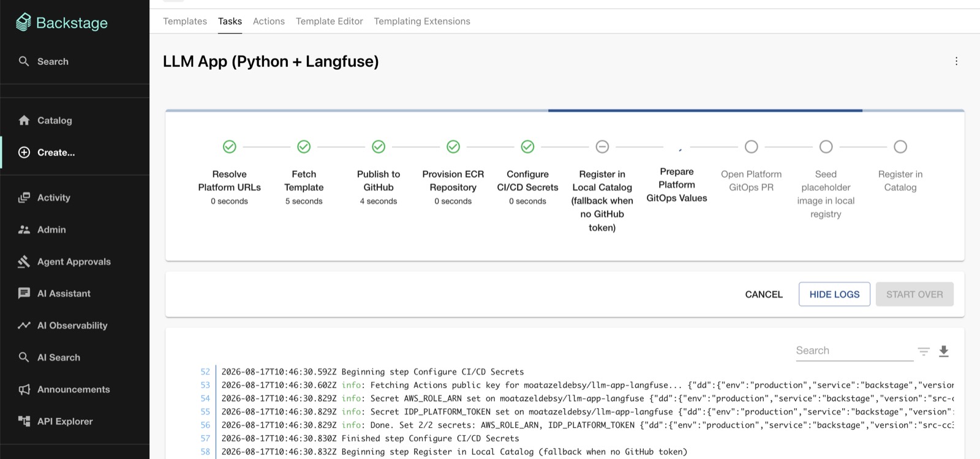Click the task progress bar
The width and height of the screenshot is (980, 459).
pos(565,111)
